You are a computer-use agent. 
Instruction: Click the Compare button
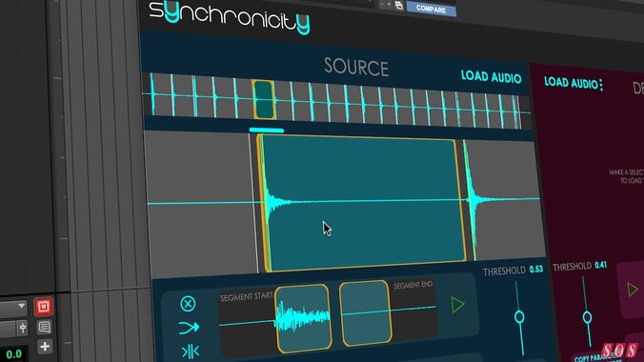pyautogui.click(x=431, y=9)
